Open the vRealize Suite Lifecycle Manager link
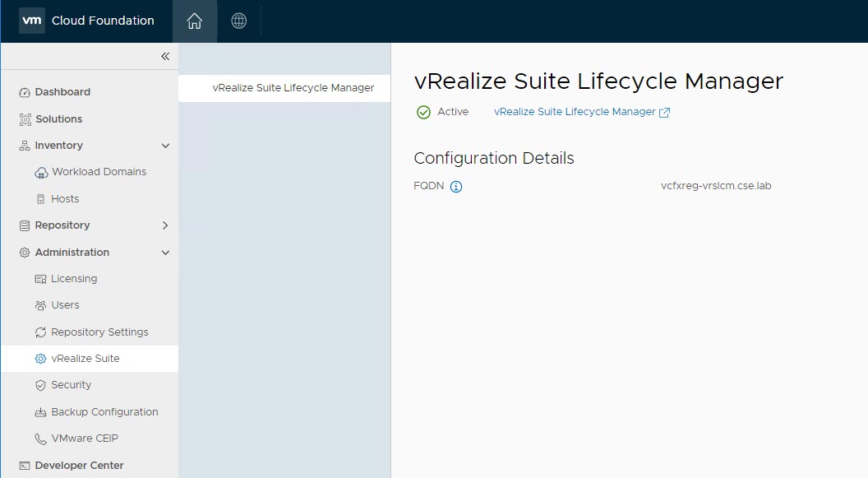 point(575,112)
